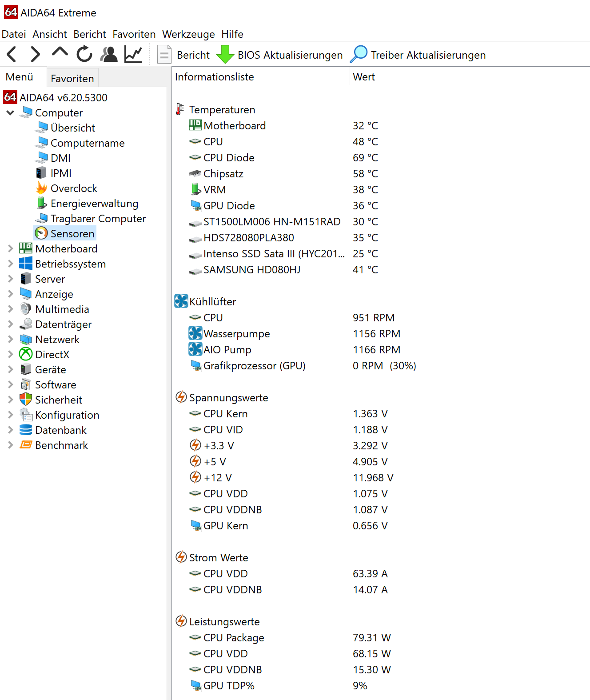590x700 pixels.
Task: Expand the Konfiguration tree node
Action: [x=10, y=415]
